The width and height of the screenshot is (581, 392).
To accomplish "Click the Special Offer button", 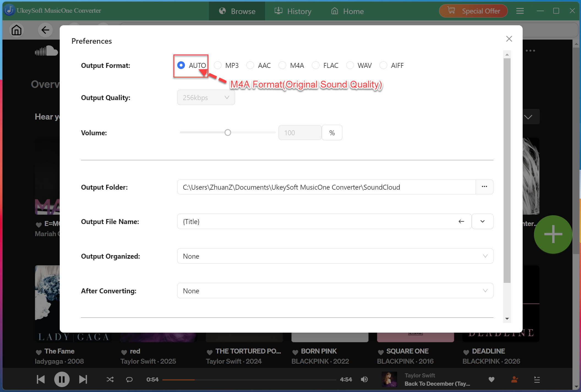I will click(473, 11).
